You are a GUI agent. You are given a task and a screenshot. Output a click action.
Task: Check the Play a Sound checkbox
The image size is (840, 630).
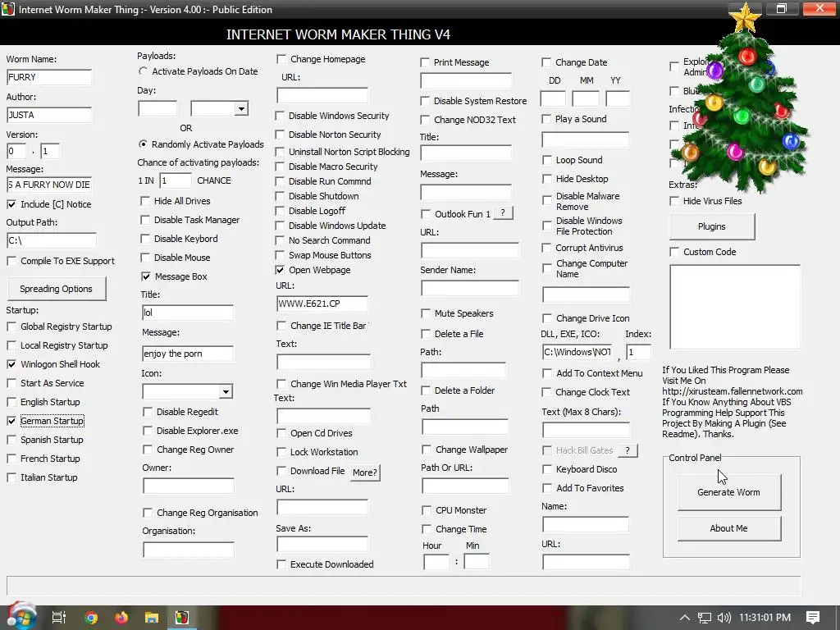pyautogui.click(x=546, y=119)
